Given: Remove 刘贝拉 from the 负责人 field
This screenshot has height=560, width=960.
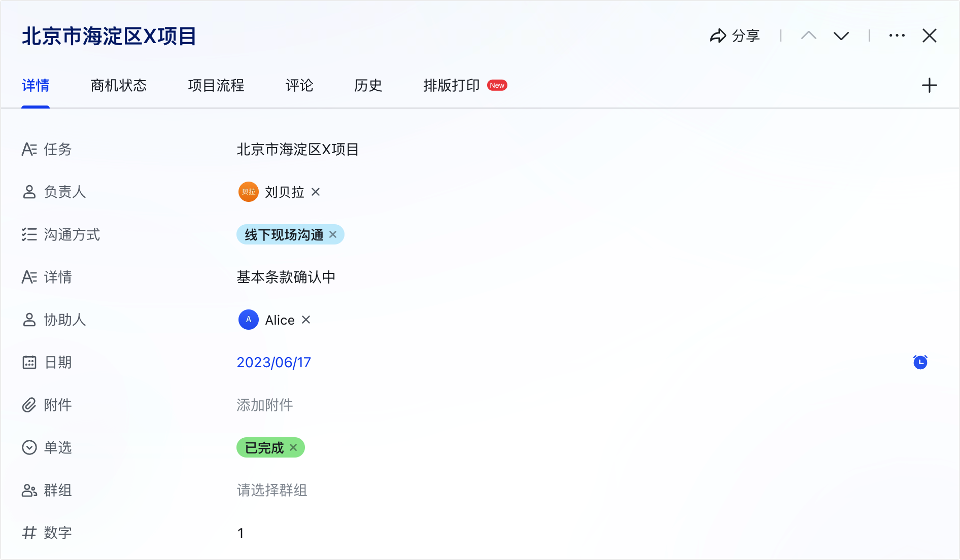Looking at the screenshot, I should coord(316,192).
